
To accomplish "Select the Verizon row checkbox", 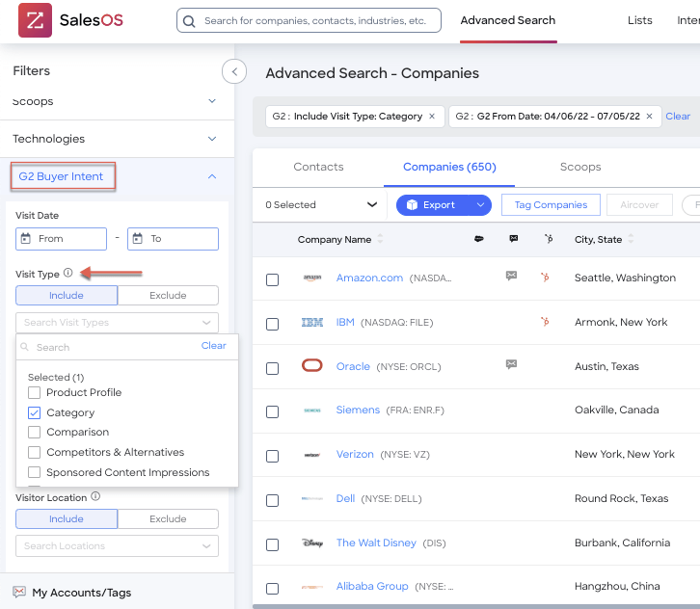I will (272, 457).
